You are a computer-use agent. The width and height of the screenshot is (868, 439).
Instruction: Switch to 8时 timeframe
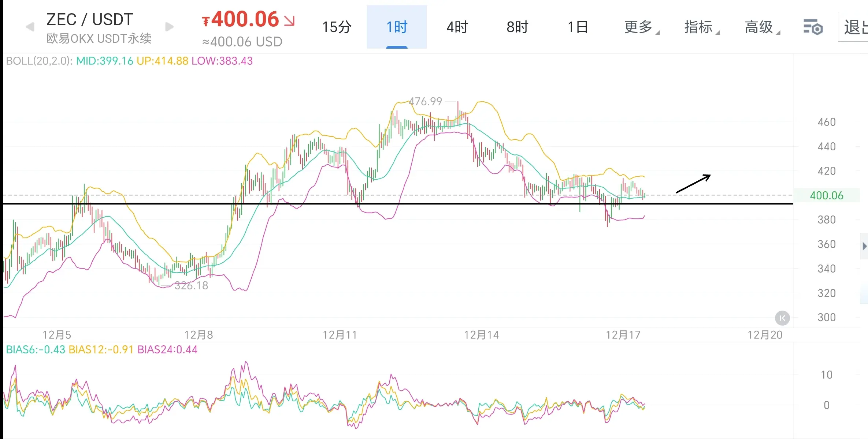coord(517,27)
